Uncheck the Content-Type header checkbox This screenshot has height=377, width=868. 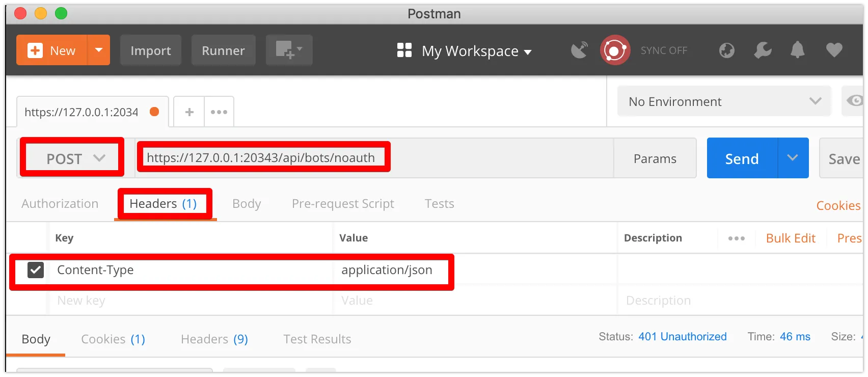(x=36, y=270)
